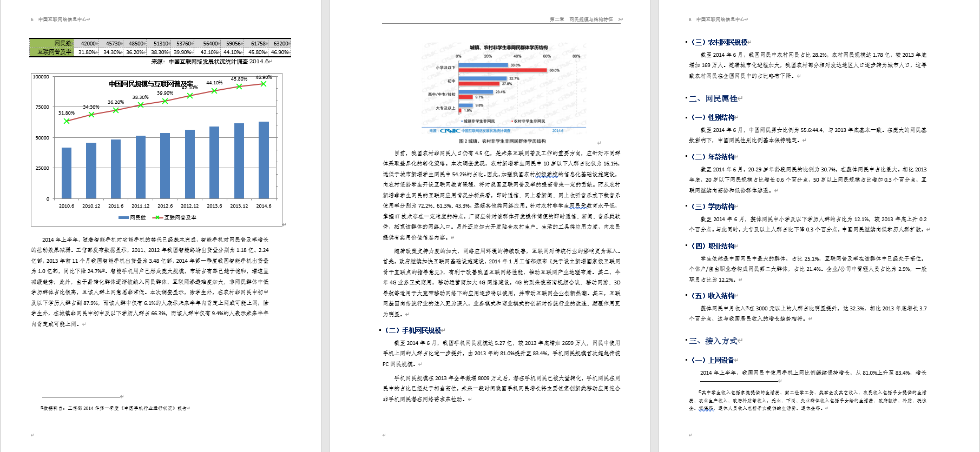The width and height of the screenshot is (980, 452).
Task: Click the red 60.0% bar in education chart
Action: [x=503, y=70]
